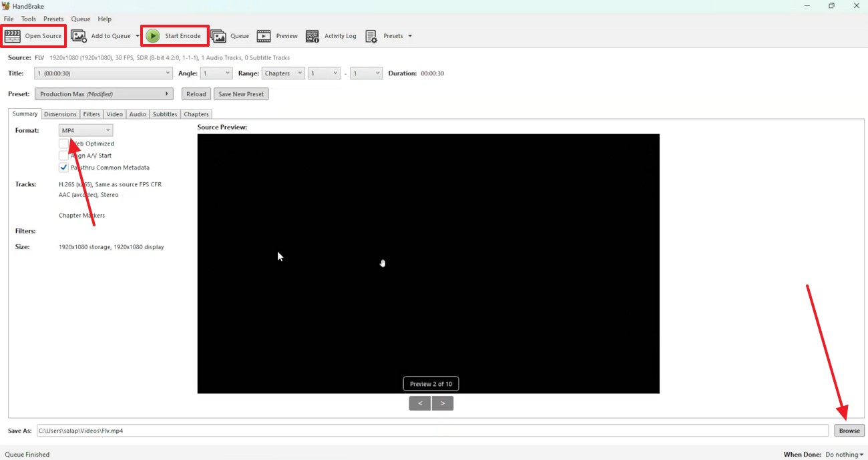Open the Tools menu
The image size is (868, 460).
(x=28, y=19)
